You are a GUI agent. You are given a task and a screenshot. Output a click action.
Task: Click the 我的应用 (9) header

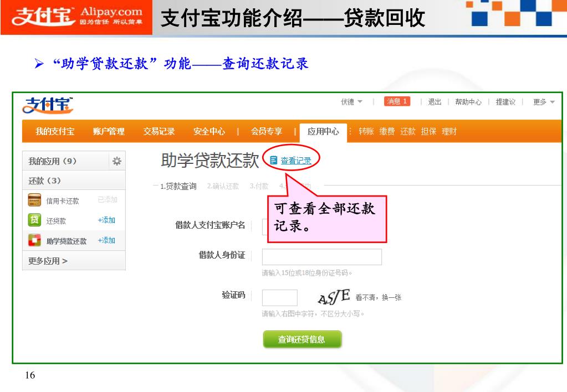pyautogui.click(x=53, y=161)
